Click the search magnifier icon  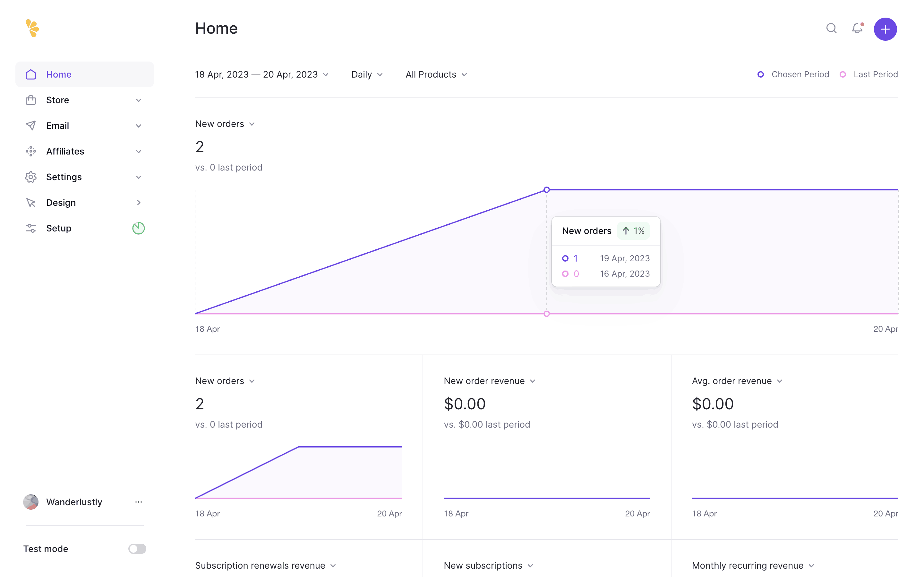click(831, 29)
